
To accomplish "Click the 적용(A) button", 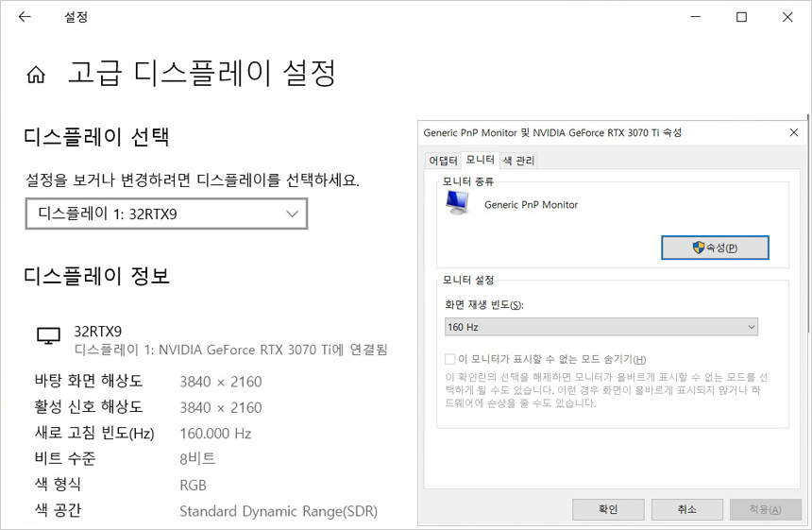I will click(765, 509).
